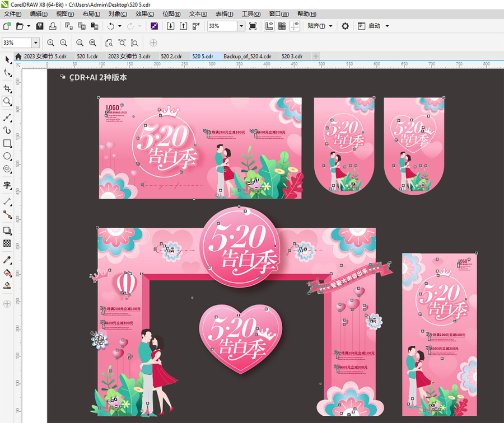This screenshot has width=504, height=423.
Task: Select the Freehand drawing tool
Action: 7,117
